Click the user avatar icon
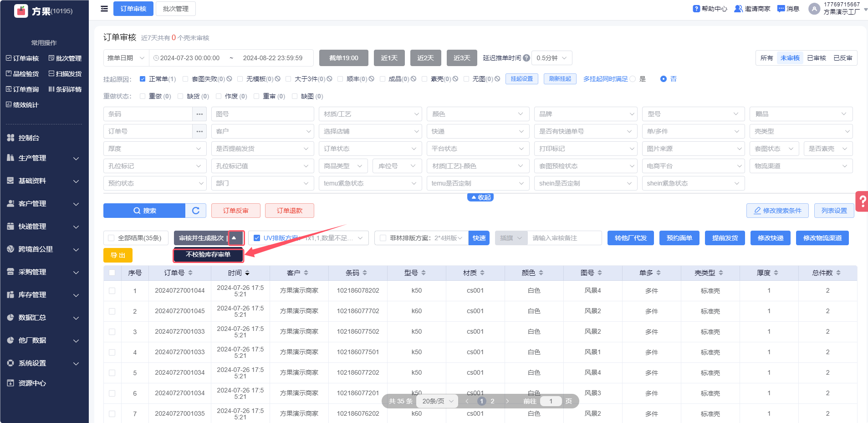868x423 pixels. tap(814, 9)
